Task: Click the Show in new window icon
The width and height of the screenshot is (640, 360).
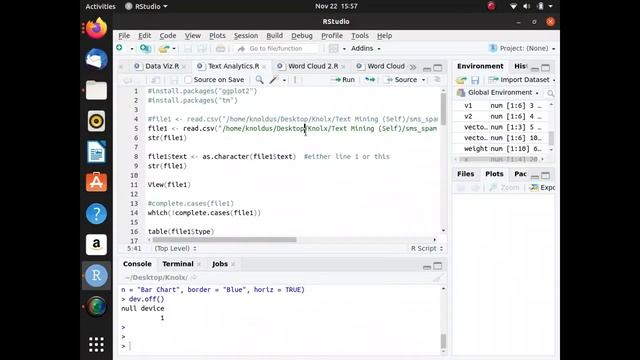Action: point(155,80)
